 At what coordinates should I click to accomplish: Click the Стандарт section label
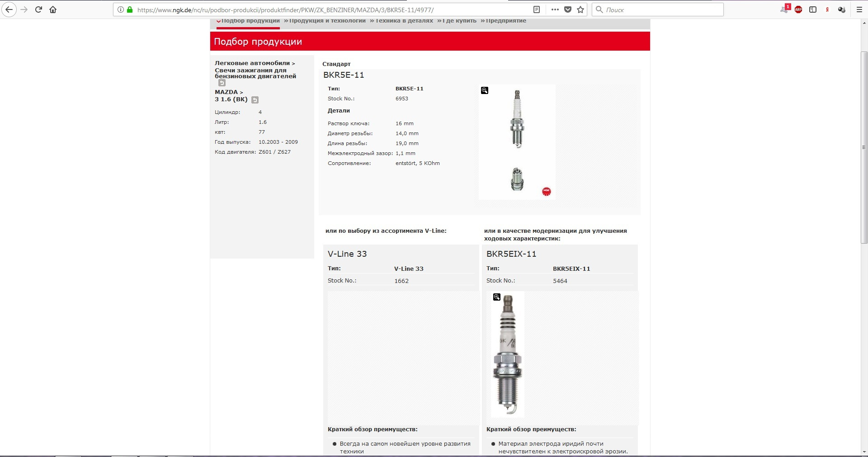336,64
